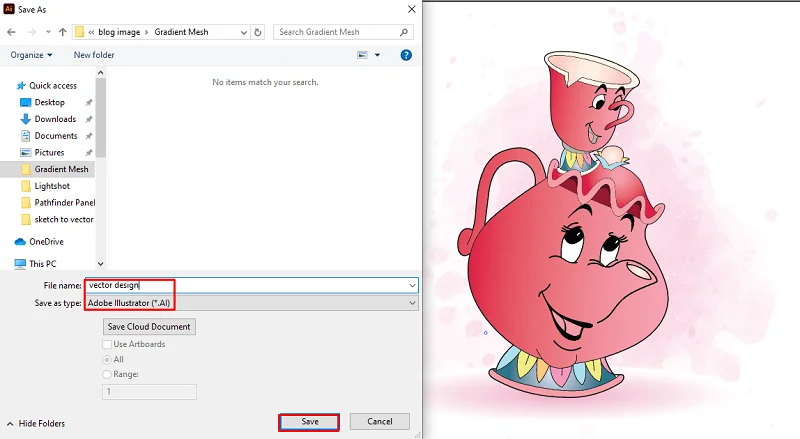Image resolution: width=800 pixels, height=439 pixels.
Task: Open the view options dropdown arrow
Action: coord(377,55)
